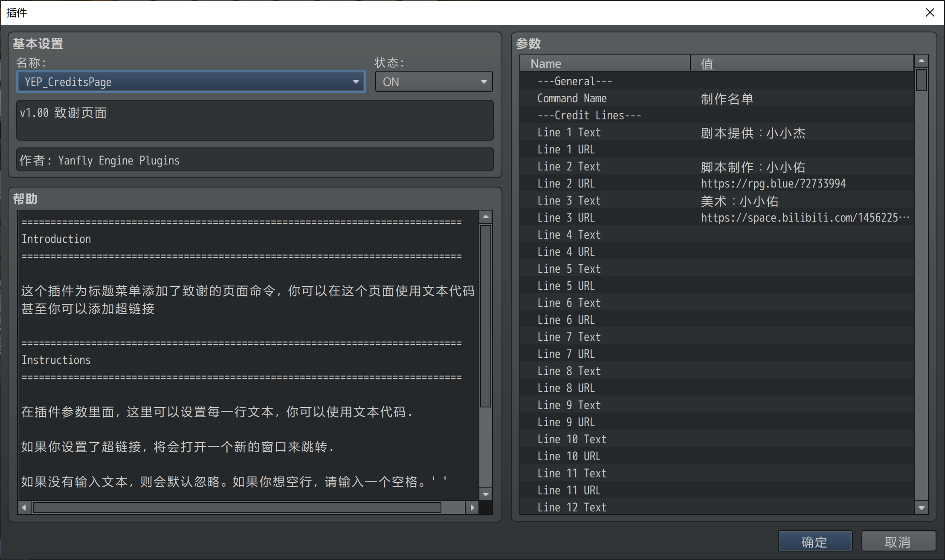The image size is (945, 560).
Task: Click the Name column header
Action: (x=605, y=63)
